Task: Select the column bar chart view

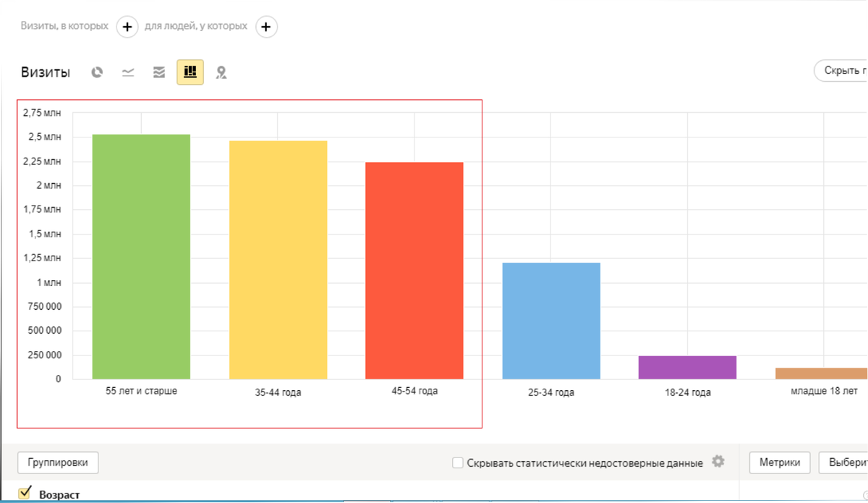Action: 190,72
